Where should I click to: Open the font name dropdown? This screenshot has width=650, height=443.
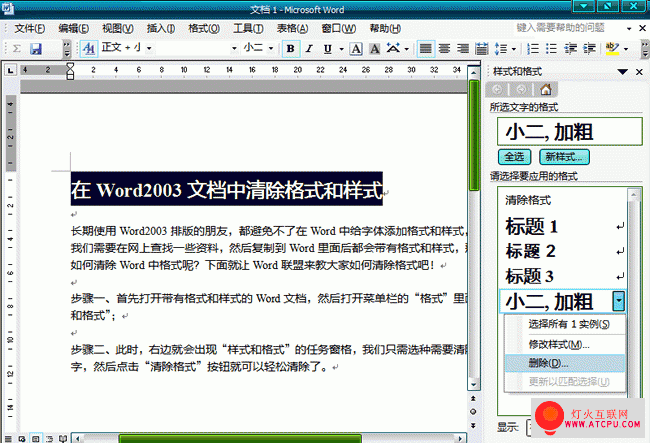click(x=234, y=48)
